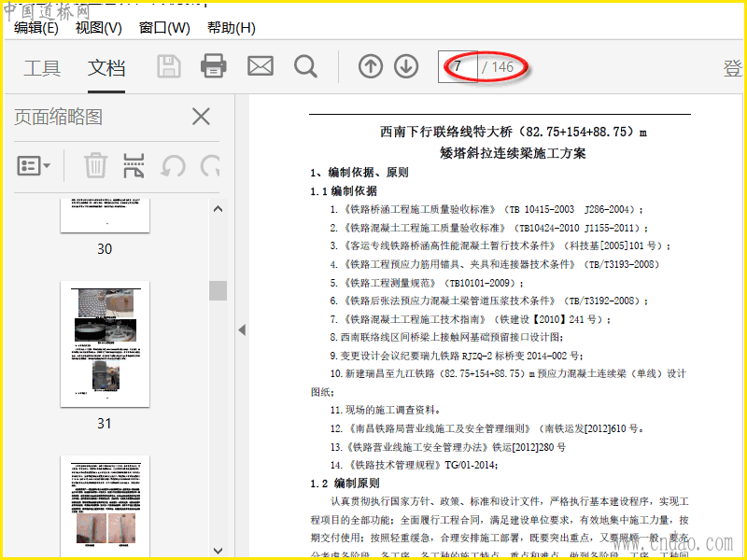Go to previous page with up arrow
The height and width of the screenshot is (560, 747).
[x=371, y=66]
